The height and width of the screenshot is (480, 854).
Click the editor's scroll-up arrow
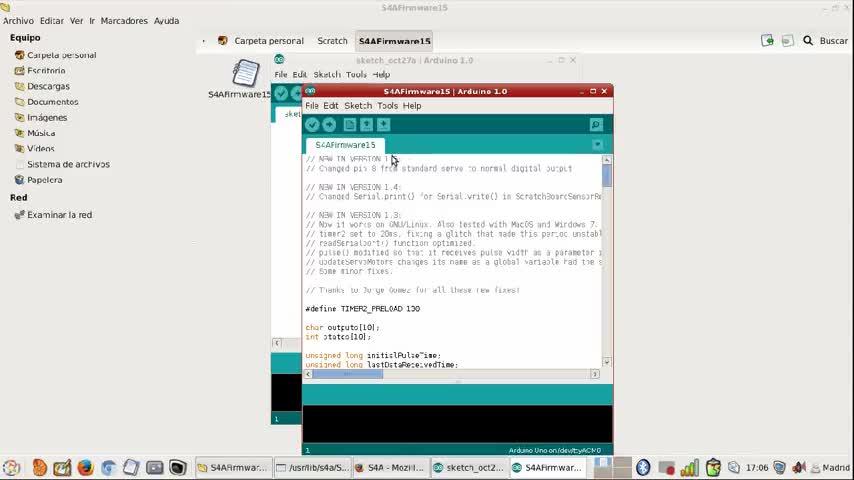(607, 160)
